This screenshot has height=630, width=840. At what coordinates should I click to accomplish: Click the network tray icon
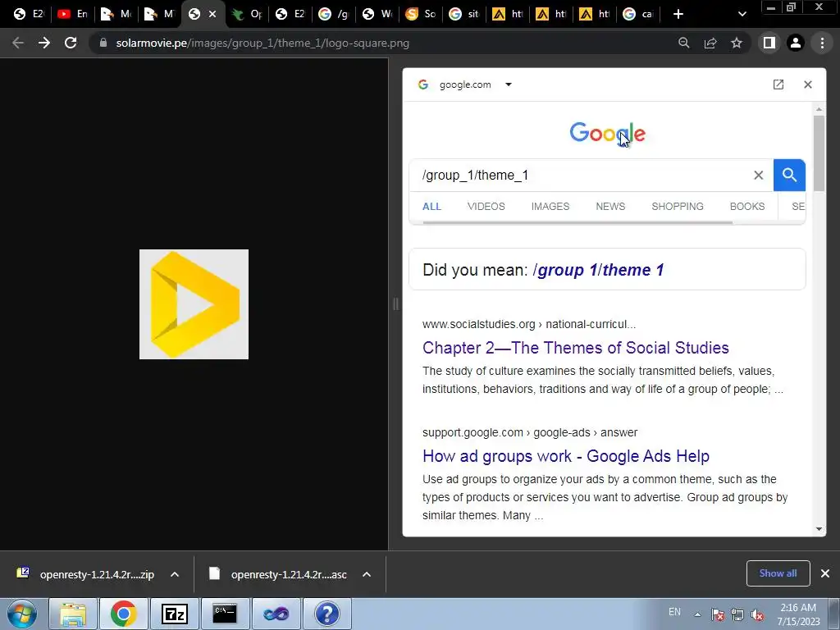(x=737, y=614)
